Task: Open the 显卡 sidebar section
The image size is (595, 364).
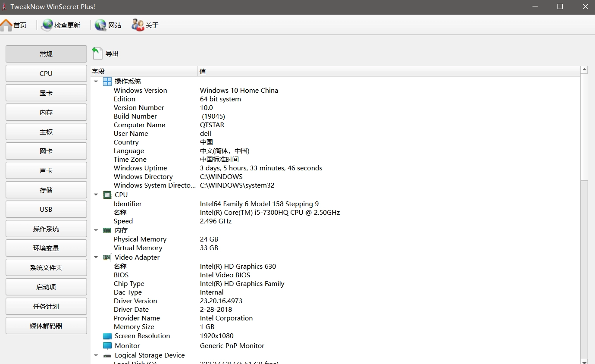Action: coord(46,93)
